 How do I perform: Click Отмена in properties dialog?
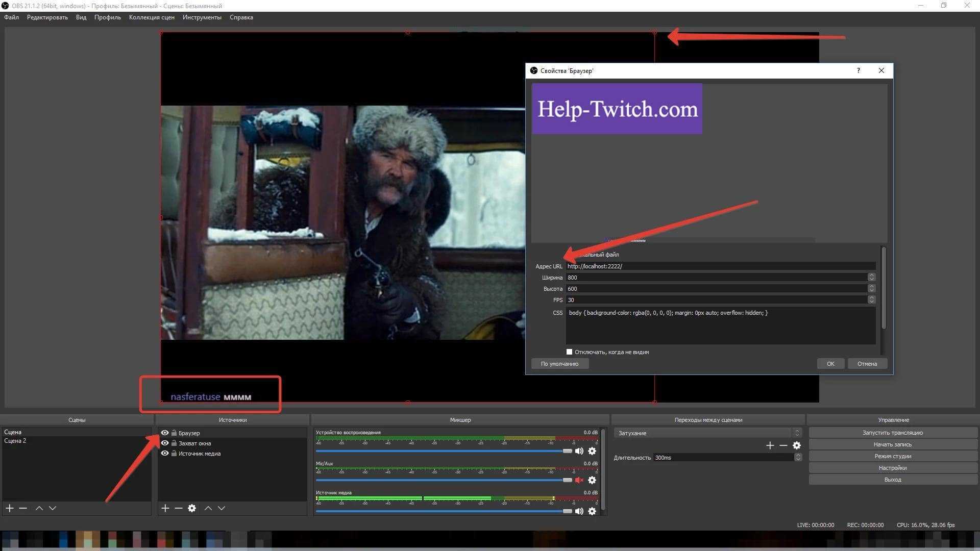867,364
